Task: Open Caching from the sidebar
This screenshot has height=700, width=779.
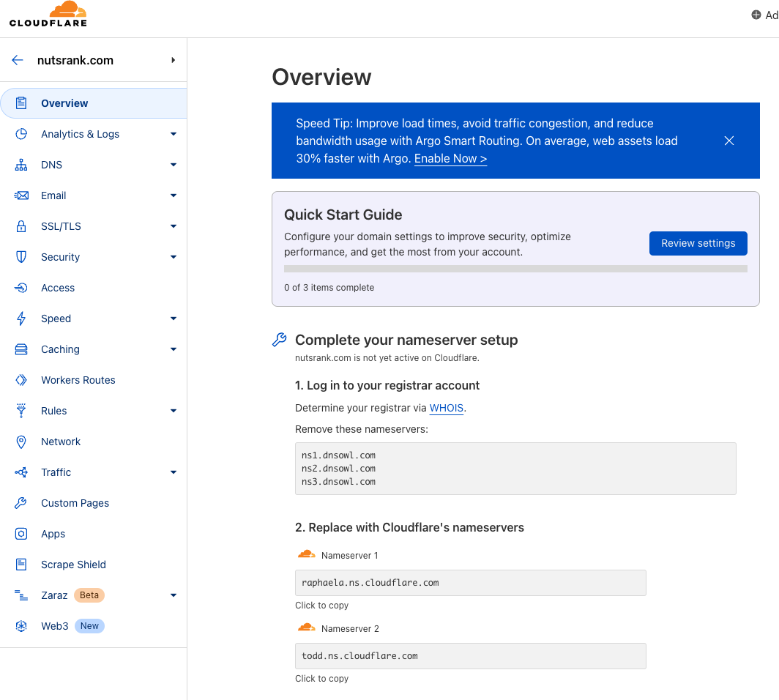Action: 20,349
